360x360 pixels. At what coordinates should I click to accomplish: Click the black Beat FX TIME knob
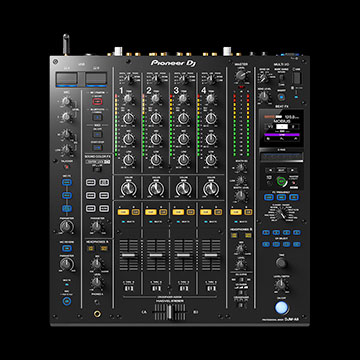(281, 263)
